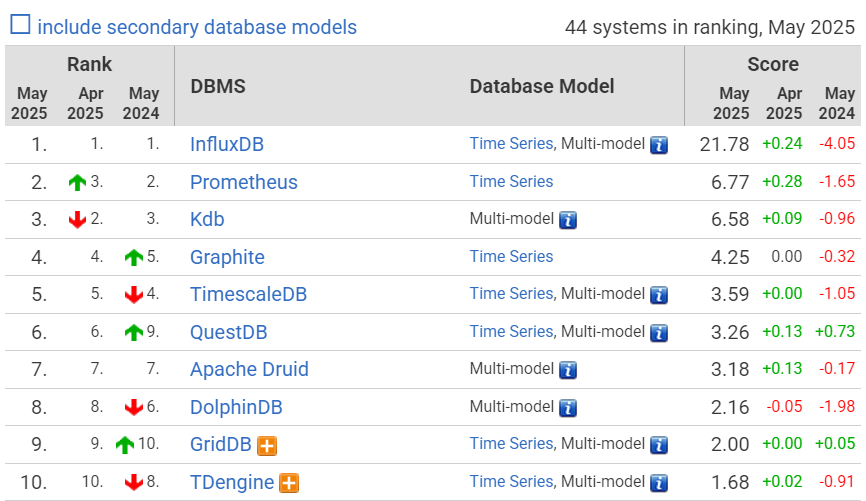Click the -0.05 monthly change for DolphinDB
Image resolution: width=866 pixels, height=501 pixels.
tap(784, 407)
